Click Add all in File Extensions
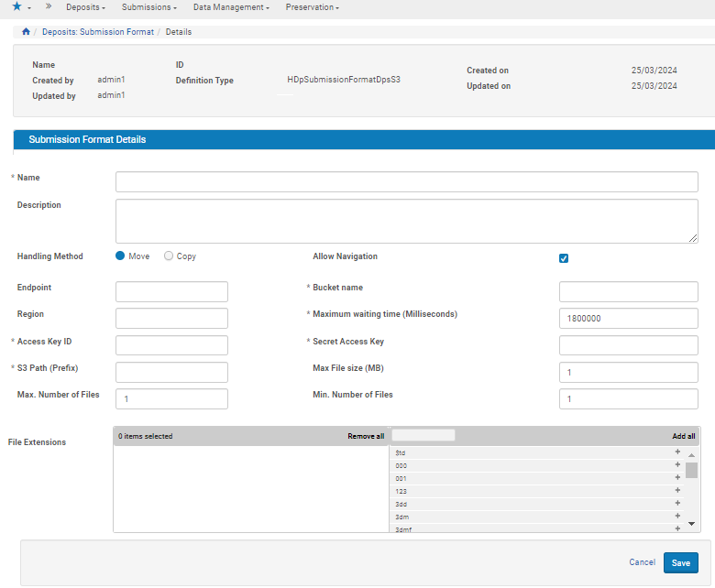 pos(684,436)
